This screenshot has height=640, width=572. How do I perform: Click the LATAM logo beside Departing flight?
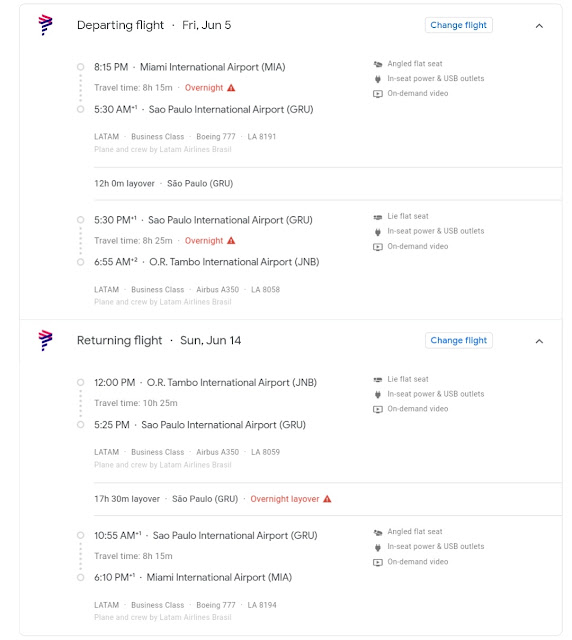[45, 25]
